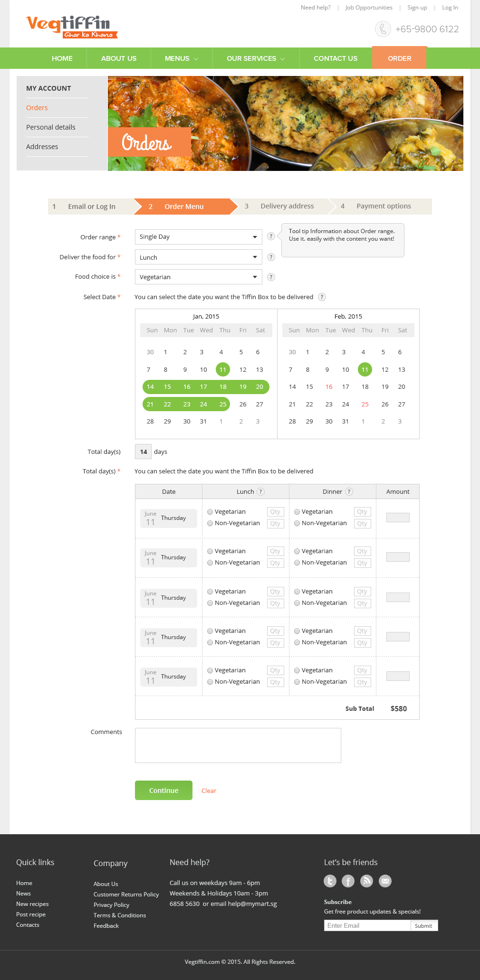
Task: Open the Contact Us menu item
Action: point(336,58)
